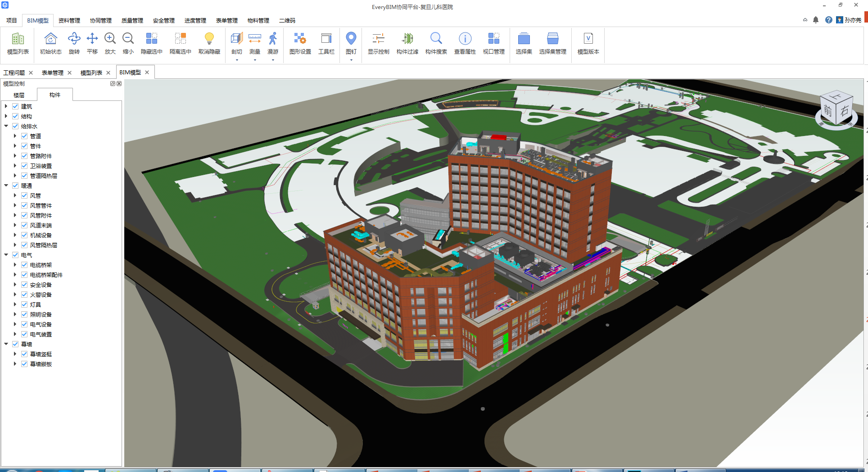Collapse the 电气 tree node
868x472 pixels.
6,255
